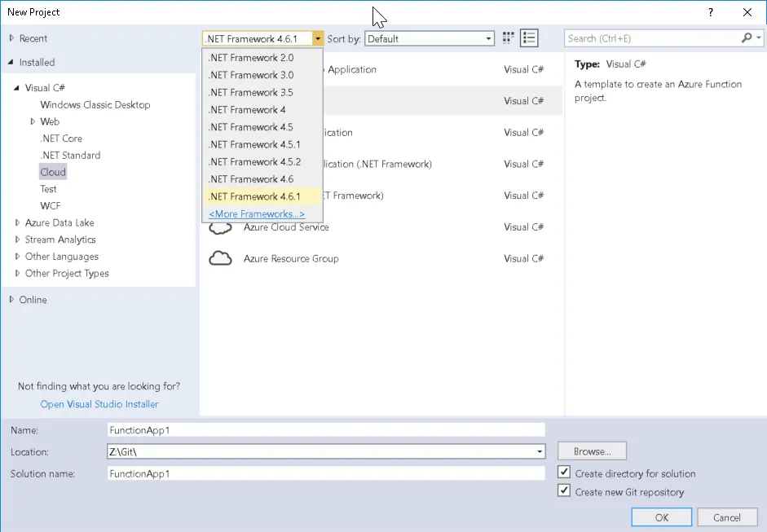The width and height of the screenshot is (767, 532).
Task: Click the Browse button
Action: pyautogui.click(x=592, y=451)
